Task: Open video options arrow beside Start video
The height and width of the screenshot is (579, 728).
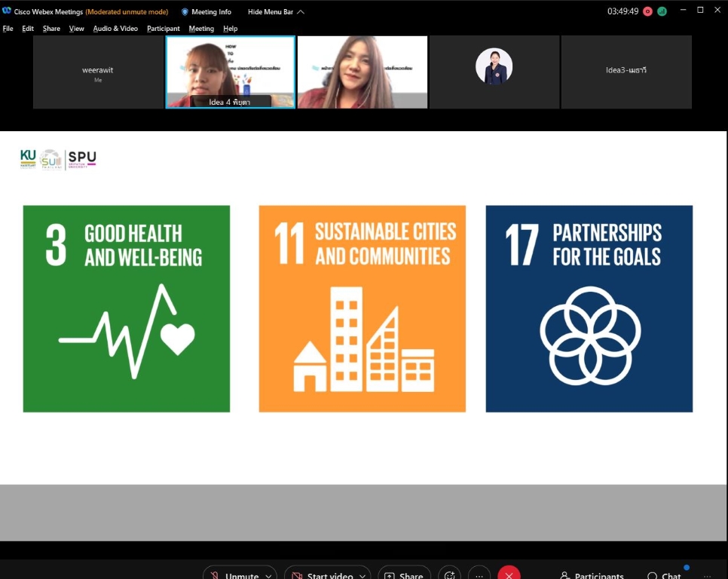Action: coord(362,576)
